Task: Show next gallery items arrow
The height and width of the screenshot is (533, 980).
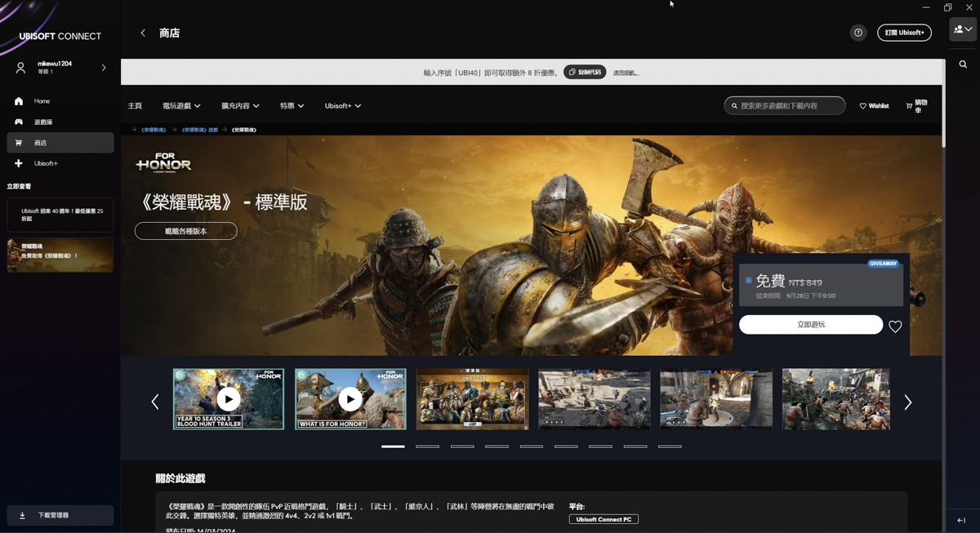Action: pyautogui.click(x=907, y=402)
